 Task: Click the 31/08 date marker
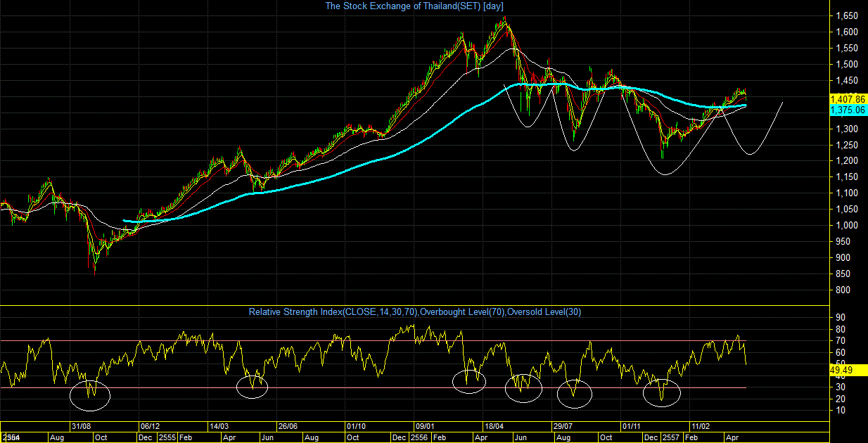click(82, 426)
